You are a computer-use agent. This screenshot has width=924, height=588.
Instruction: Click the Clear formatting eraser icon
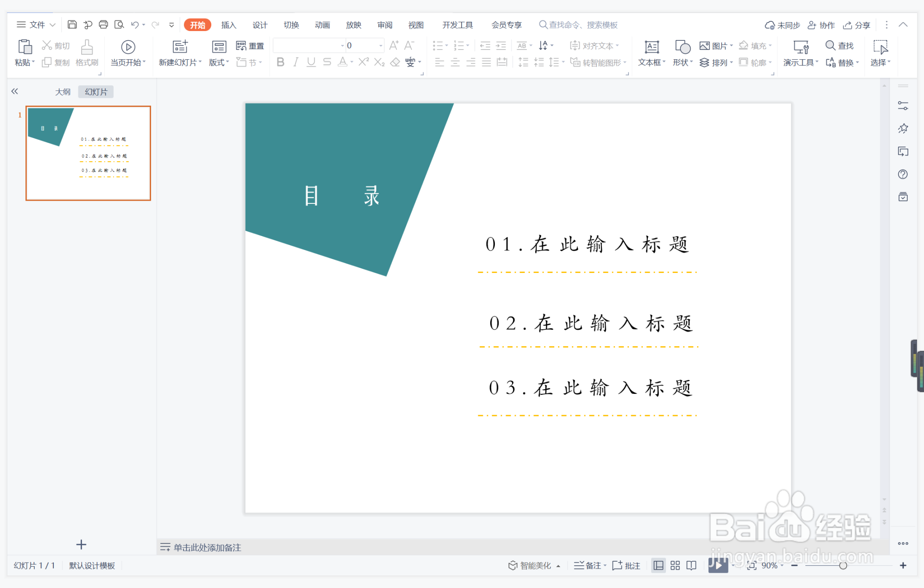(x=395, y=62)
